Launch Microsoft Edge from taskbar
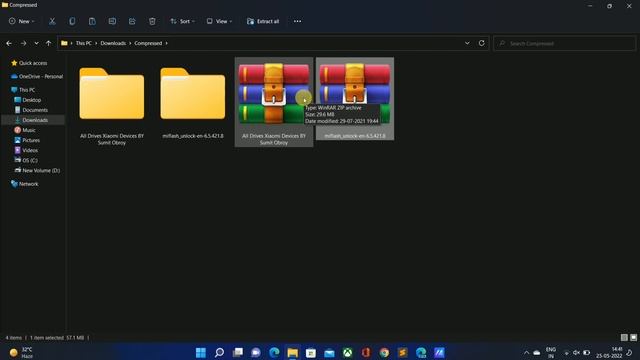The width and height of the screenshot is (640, 360). pyautogui.click(x=274, y=353)
